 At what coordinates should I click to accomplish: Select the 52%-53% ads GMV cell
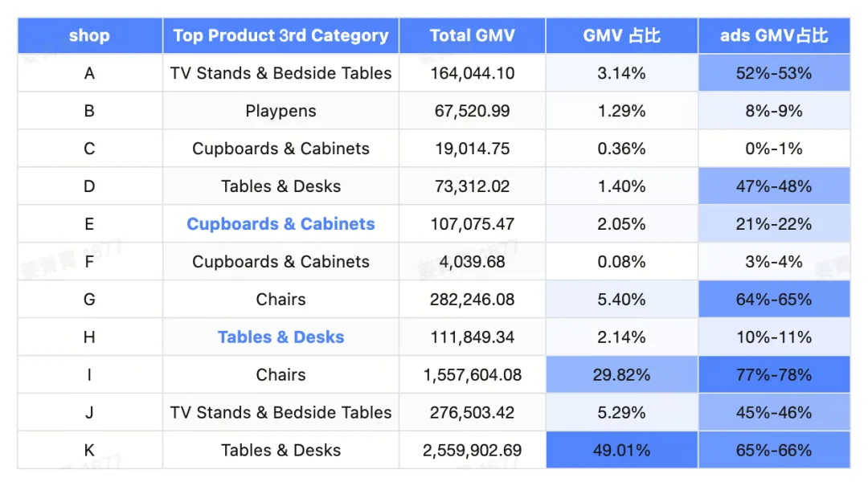point(774,73)
